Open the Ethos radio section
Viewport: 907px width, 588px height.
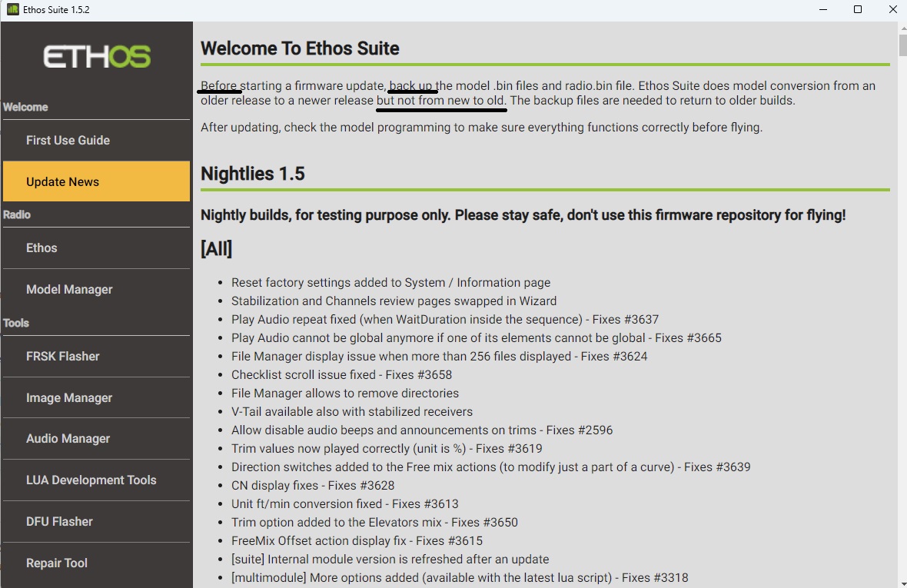96,248
